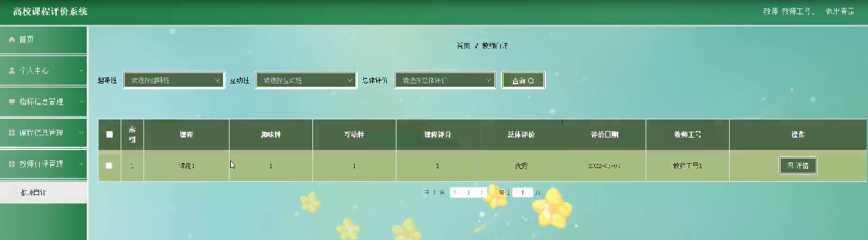Open the 趣味性 filter dropdown
This screenshot has width=868, height=240.
(x=174, y=80)
